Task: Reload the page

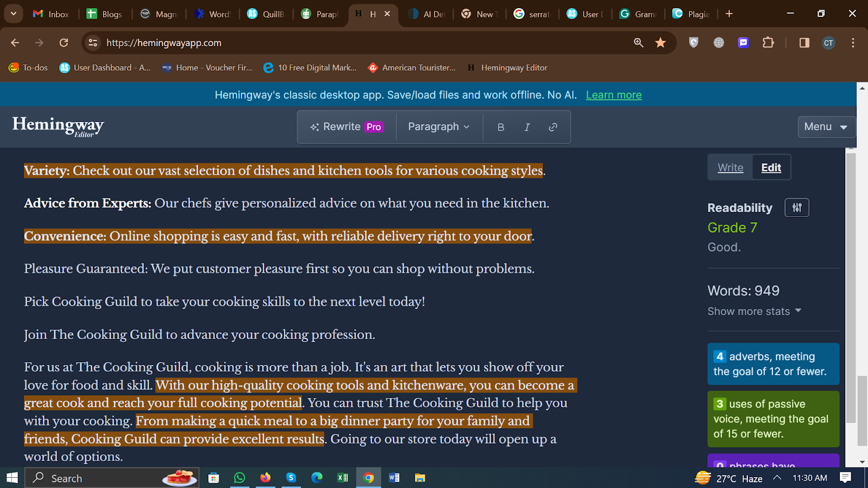Action: pyautogui.click(x=64, y=43)
